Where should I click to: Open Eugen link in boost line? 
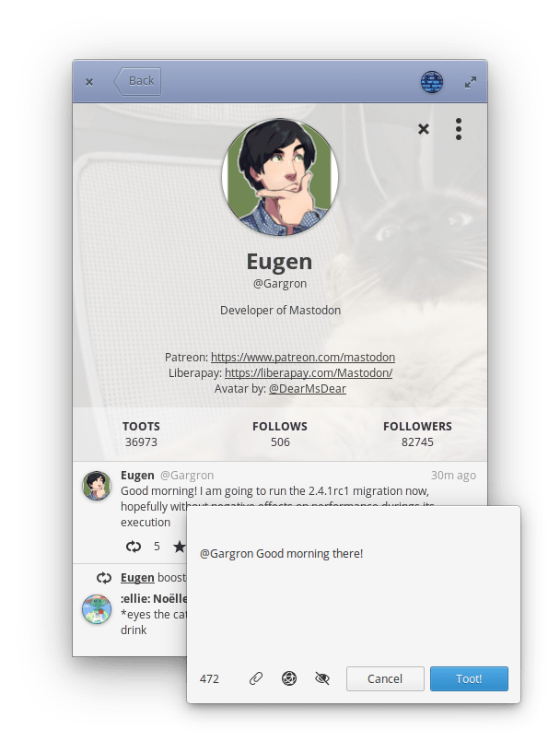(137, 578)
